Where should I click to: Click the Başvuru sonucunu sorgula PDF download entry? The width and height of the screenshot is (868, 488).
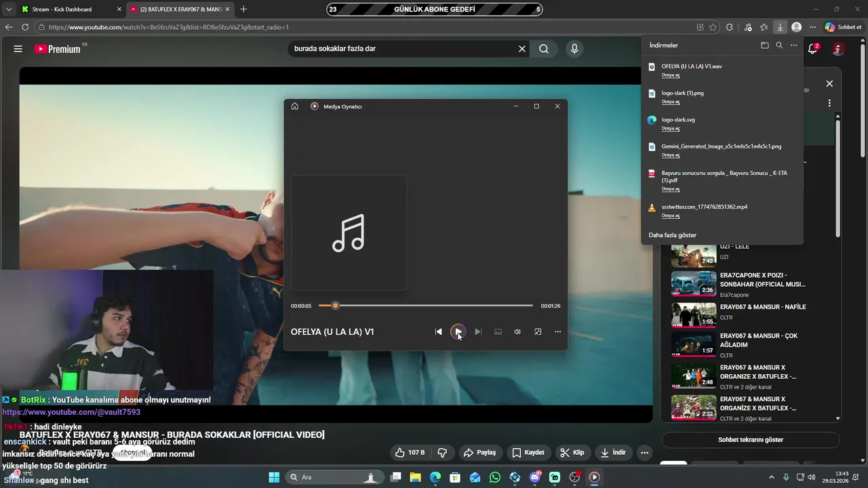click(x=722, y=180)
